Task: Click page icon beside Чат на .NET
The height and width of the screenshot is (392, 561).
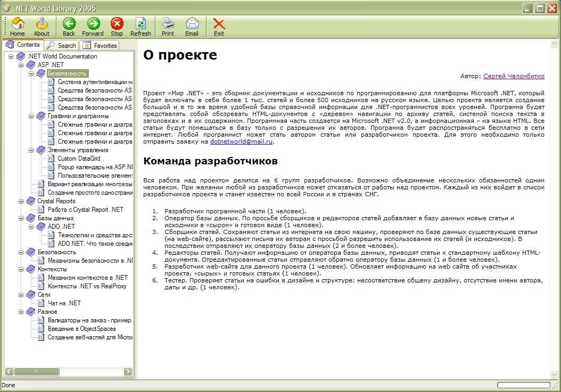Action: tap(41, 303)
